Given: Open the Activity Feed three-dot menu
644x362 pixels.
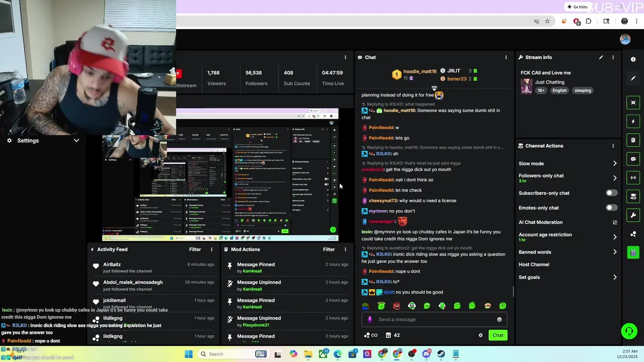Looking at the screenshot, I should coord(211,249).
